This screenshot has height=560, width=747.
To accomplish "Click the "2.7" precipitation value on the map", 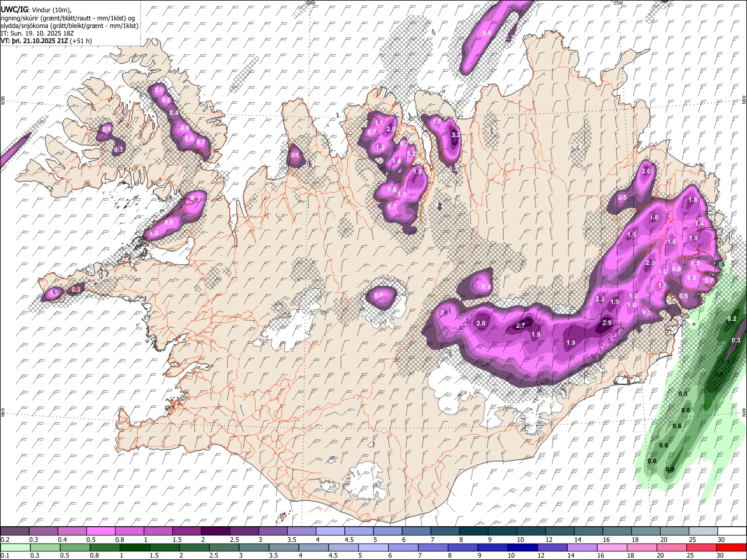I will [521, 325].
